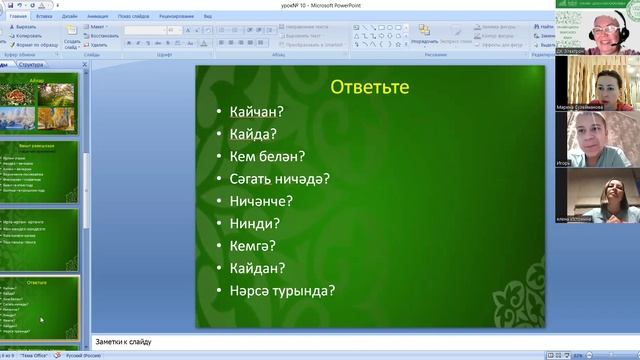Apply Формат по образцу painter
The height and width of the screenshot is (360, 640).
coord(33,45)
